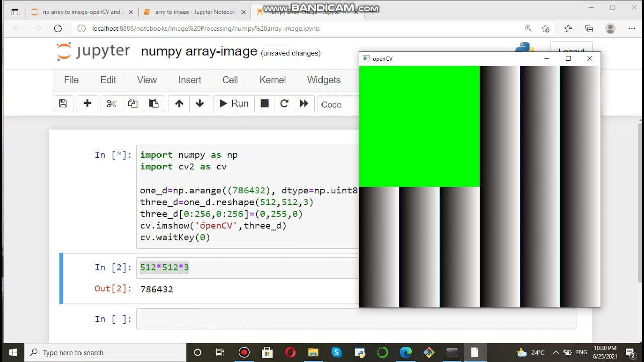The height and width of the screenshot is (362, 644).
Task: Open the Windows Start menu
Action: coord(13,352)
